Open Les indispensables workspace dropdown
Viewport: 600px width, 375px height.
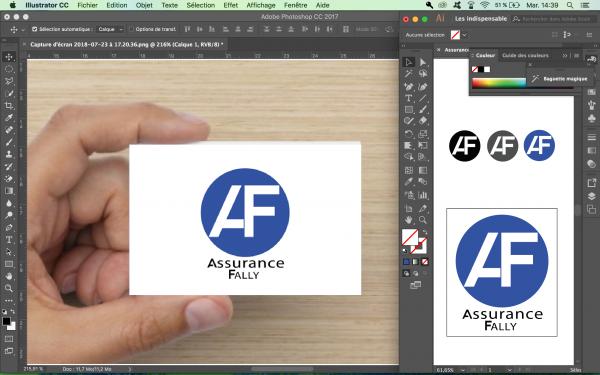[x=481, y=19]
